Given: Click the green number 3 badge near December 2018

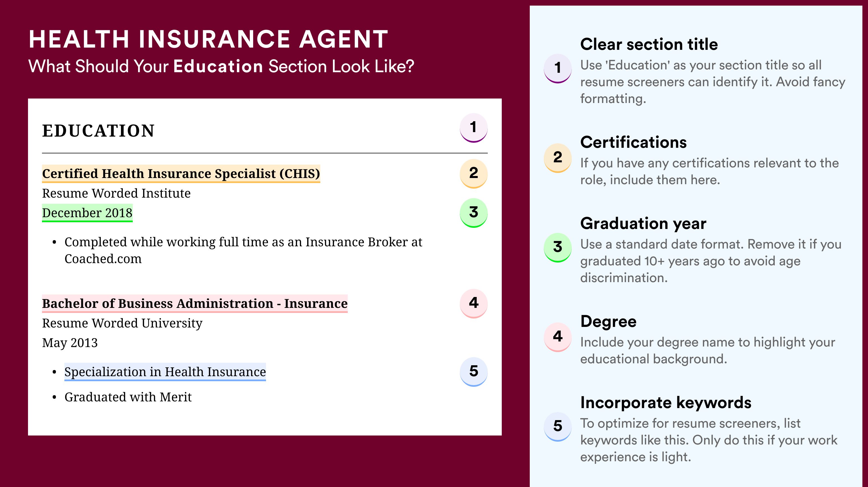Looking at the screenshot, I should click(x=473, y=212).
